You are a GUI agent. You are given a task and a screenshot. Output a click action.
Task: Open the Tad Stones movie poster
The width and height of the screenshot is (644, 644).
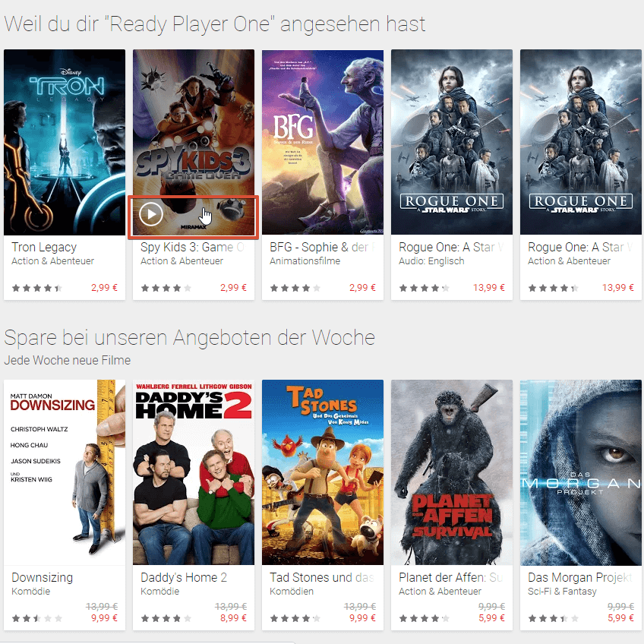click(323, 472)
